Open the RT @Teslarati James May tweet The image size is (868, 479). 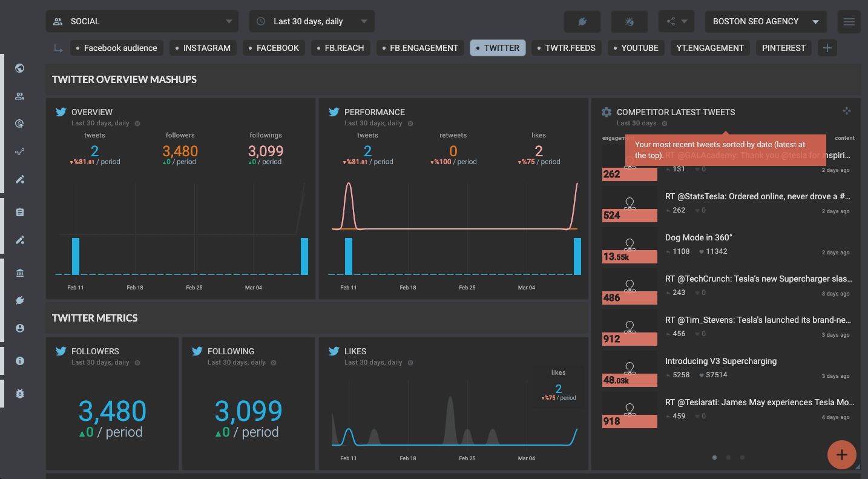[760, 402]
